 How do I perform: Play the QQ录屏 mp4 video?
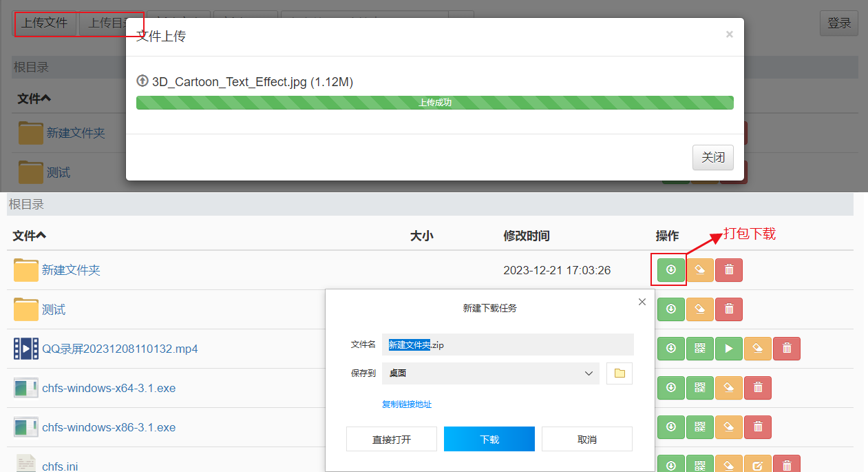click(729, 349)
